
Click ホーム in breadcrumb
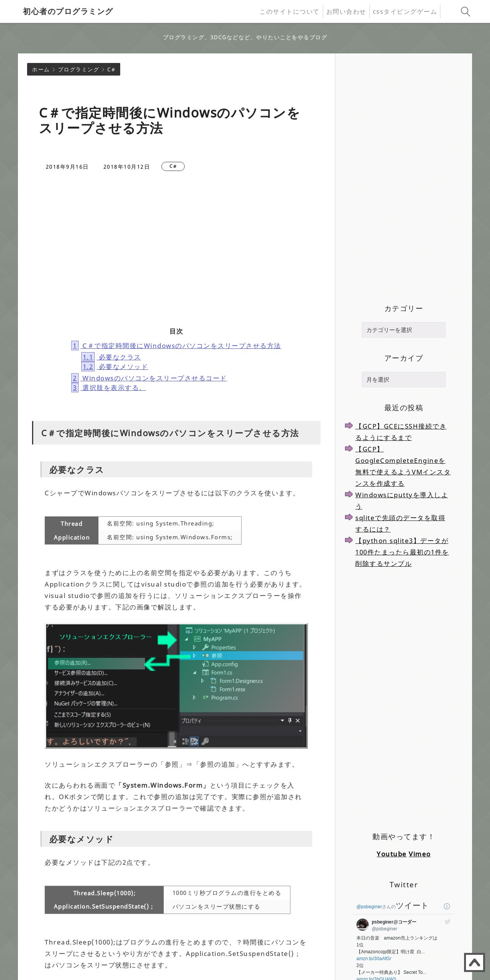click(40, 69)
